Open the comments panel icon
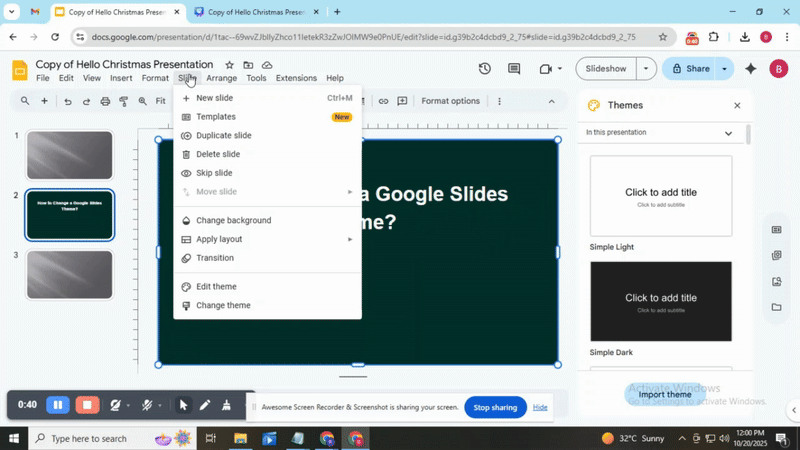Screen dimensions: 800x450 click(x=514, y=69)
